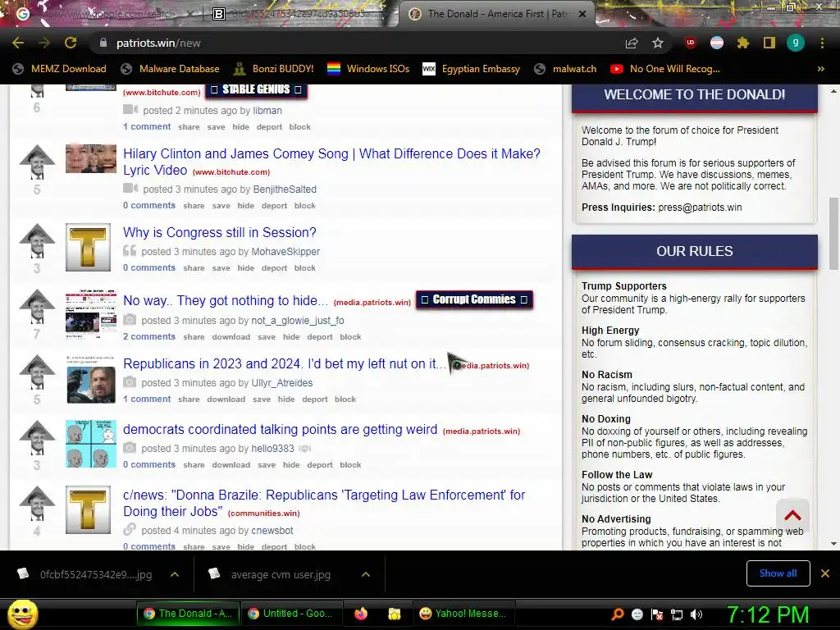Open Firefox from the taskbar
Image resolution: width=840 pixels, height=630 pixels.
(361, 614)
